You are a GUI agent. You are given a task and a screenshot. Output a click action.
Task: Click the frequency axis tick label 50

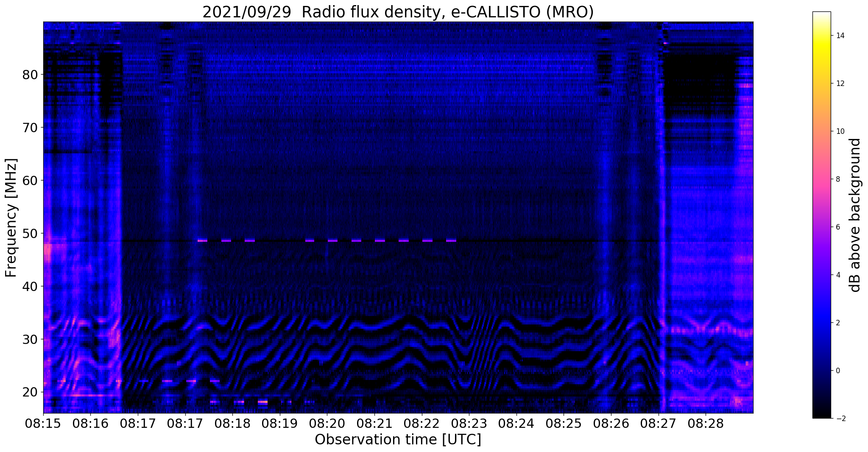[x=30, y=234]
